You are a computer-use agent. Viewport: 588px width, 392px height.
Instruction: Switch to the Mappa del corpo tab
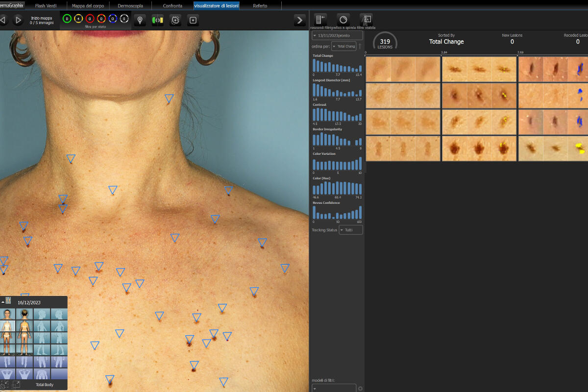click(88, 6)
